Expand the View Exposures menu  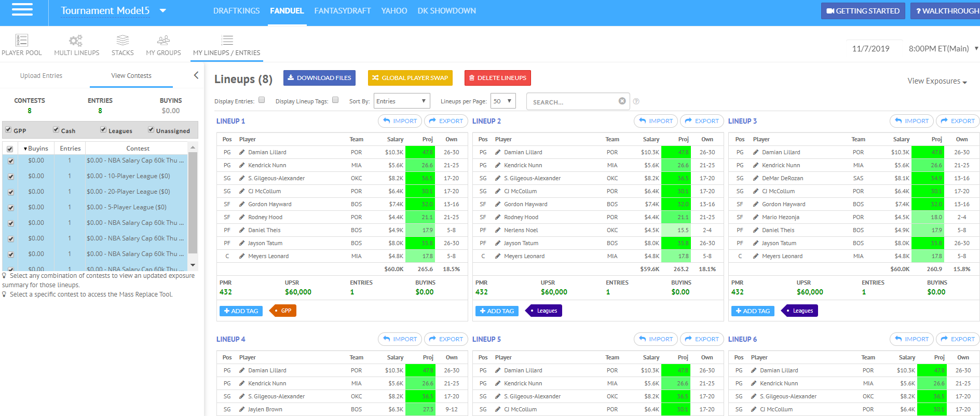click(x=937, y=81)
